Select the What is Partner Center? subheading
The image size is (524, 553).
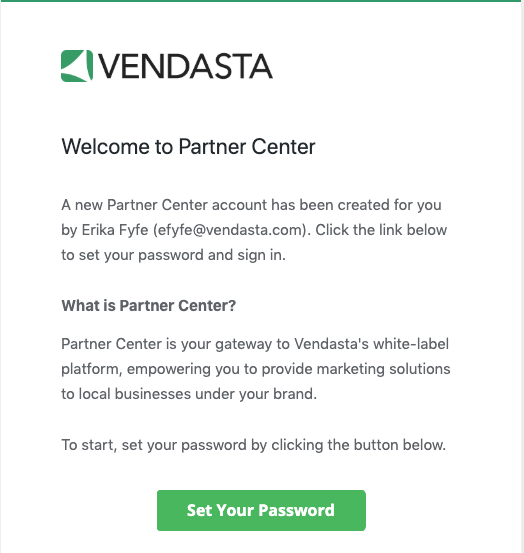[x=148, y=305]
